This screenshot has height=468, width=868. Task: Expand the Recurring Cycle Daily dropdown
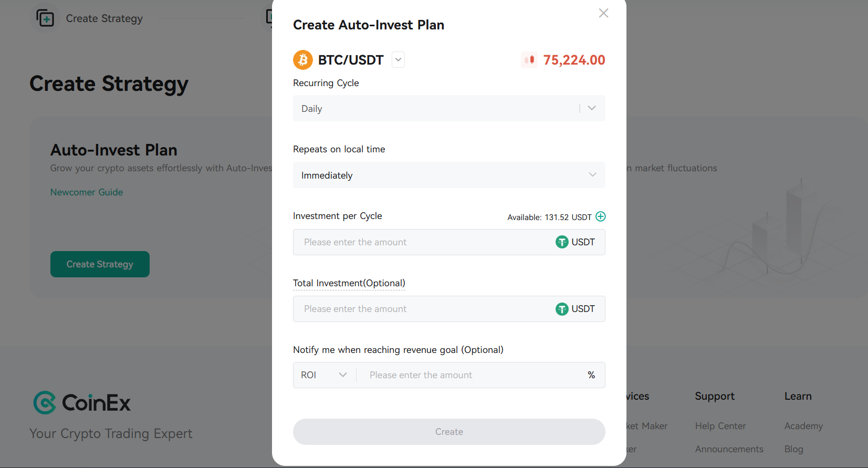449,108
